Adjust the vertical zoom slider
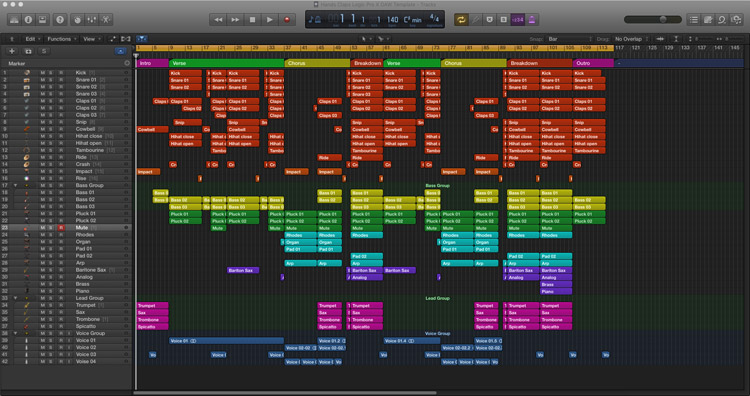Viewport: 750px width, 396px height. pos(700,39)
